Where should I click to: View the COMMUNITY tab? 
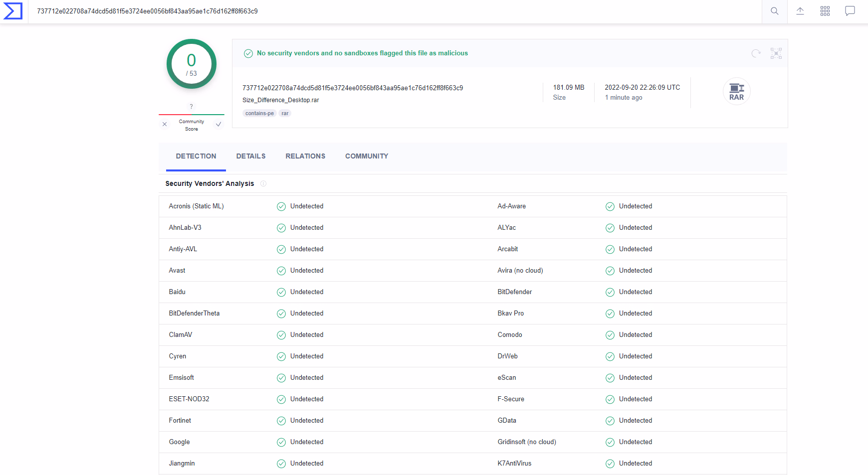click(x=367, y=156)
